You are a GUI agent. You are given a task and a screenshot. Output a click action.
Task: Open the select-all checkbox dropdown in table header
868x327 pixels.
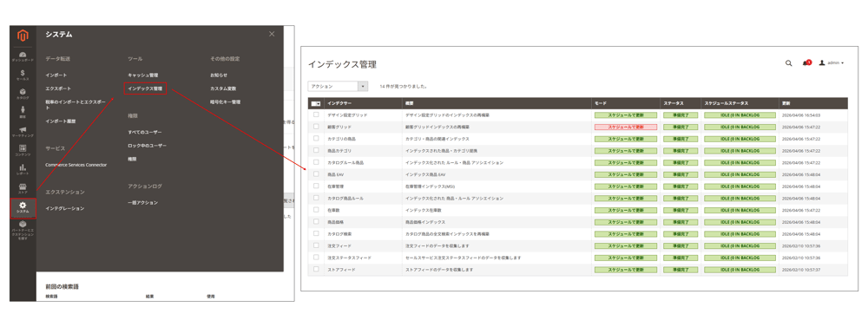[x=316, y=103]
